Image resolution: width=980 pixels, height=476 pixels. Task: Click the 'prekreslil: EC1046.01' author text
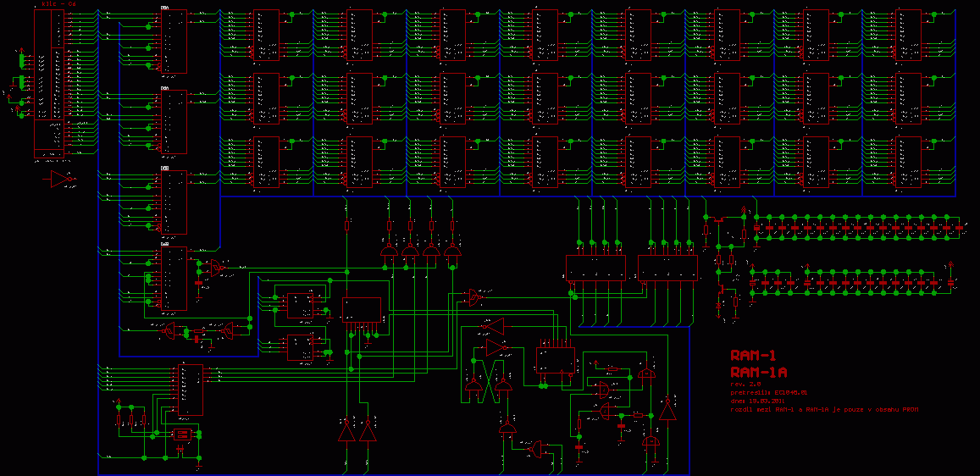click(768, 392)
